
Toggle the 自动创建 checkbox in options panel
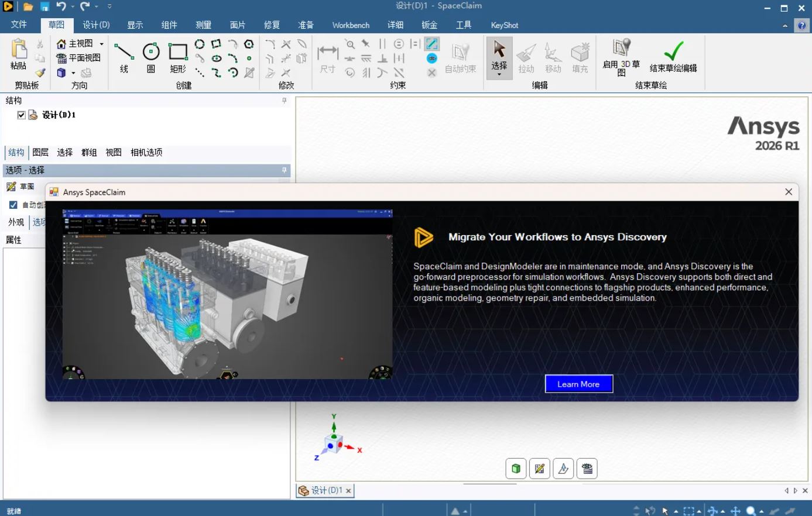[x=13, y=205]
